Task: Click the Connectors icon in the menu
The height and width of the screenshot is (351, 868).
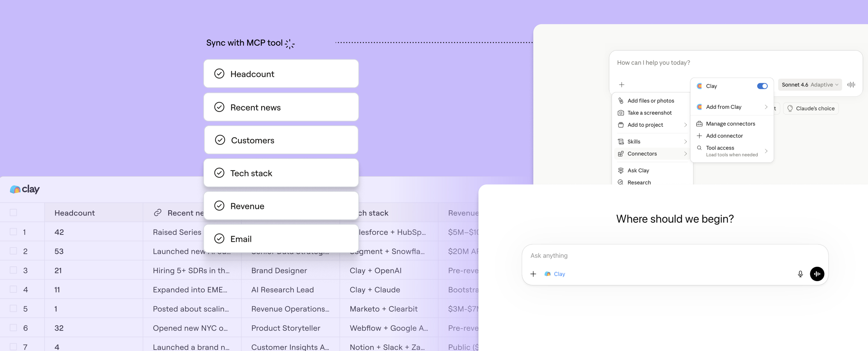Action: [621, 154]
